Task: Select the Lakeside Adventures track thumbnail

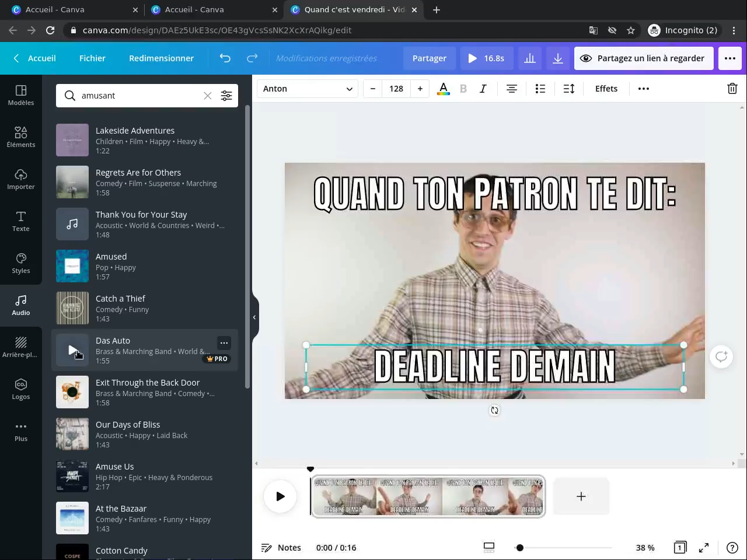Action: pos(72,140)
